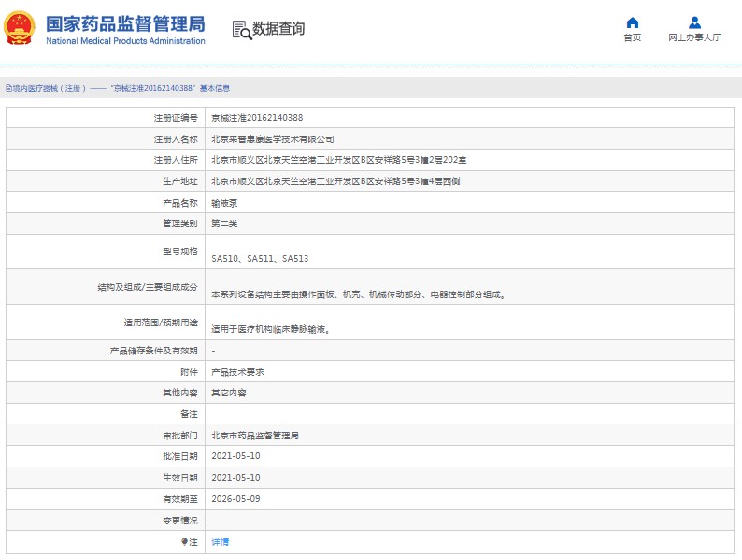Click the 数据查询 heading text
Image resolution: width=742 pixels, height=560 pixels.
pyautogui.click(x=278, y=28)
